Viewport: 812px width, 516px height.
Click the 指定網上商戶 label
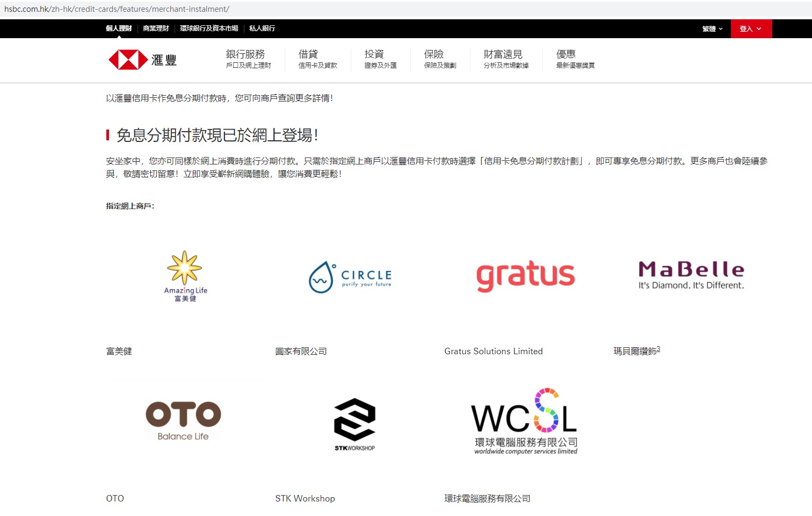pos(130,206)
